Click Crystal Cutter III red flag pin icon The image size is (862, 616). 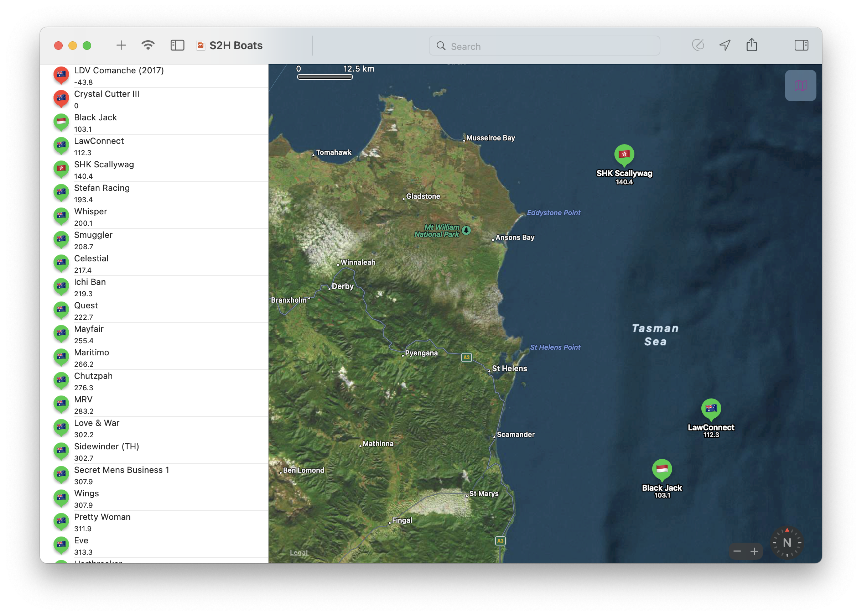coord(61,99)
